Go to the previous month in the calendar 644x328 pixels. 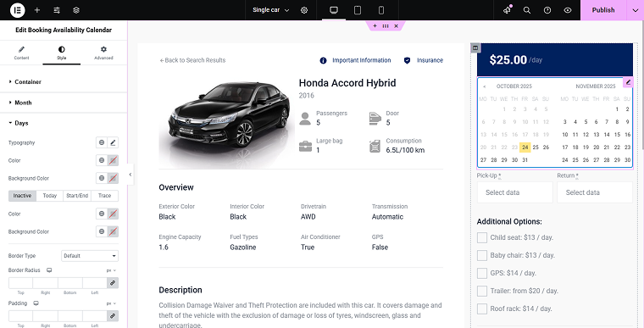tap(485, 86)
